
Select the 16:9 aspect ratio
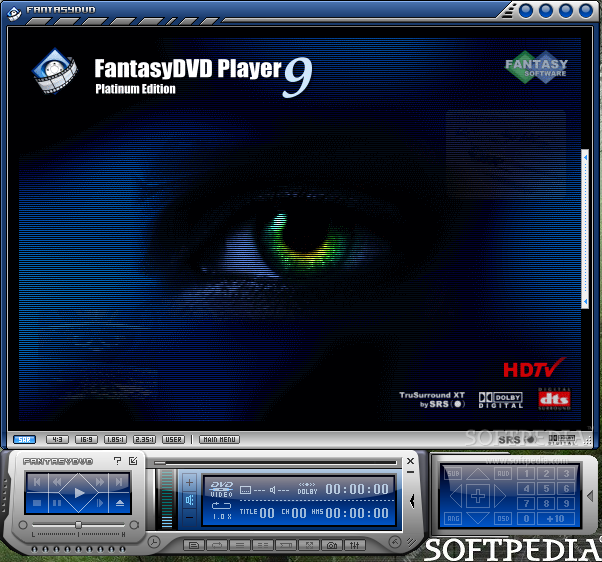click(x=86, y=440)
